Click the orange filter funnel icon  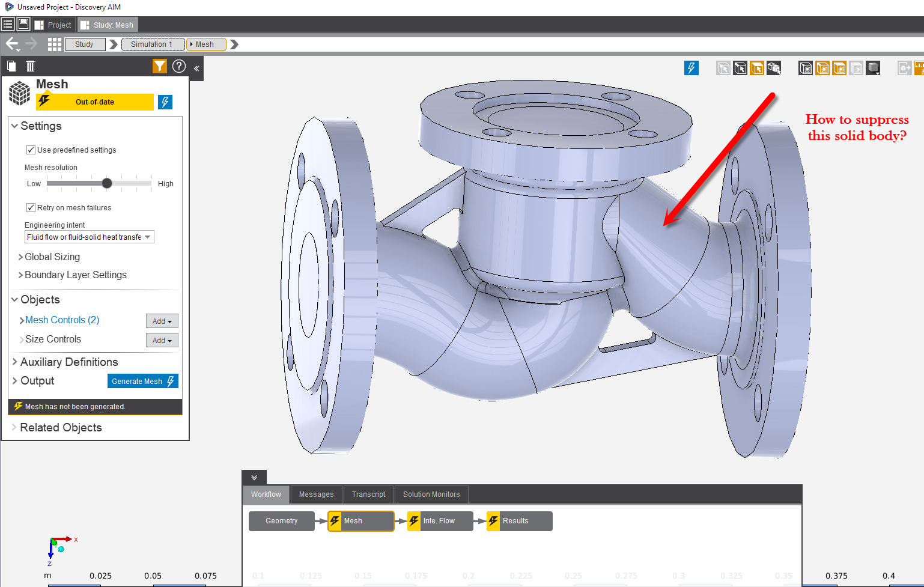tap(159, 66)
